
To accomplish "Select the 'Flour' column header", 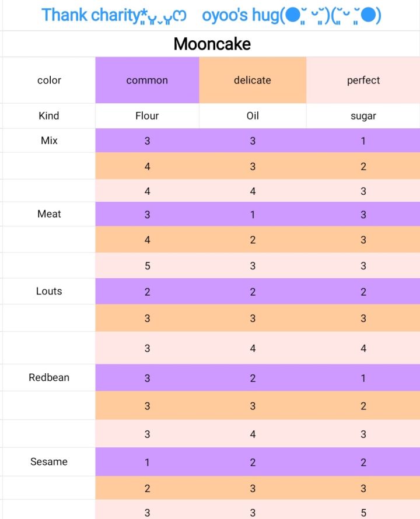I will tap(147, 116).
